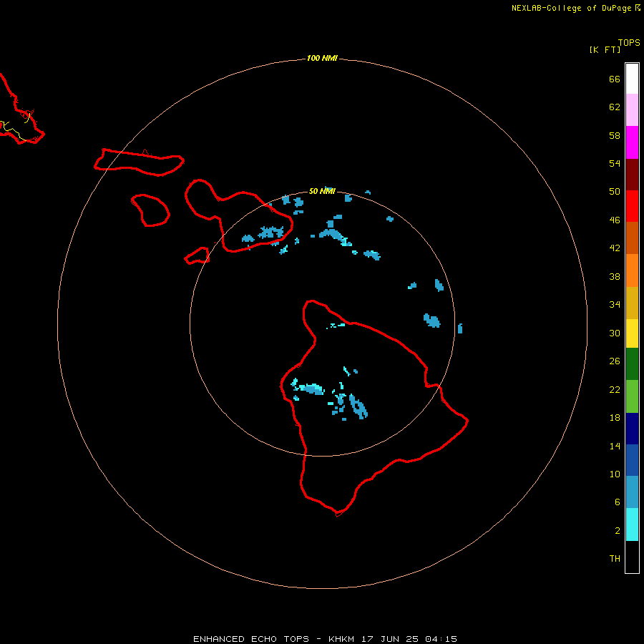644x644 pixels.
Task: Click the black TH segment of color bar
Action: point(632,557)
